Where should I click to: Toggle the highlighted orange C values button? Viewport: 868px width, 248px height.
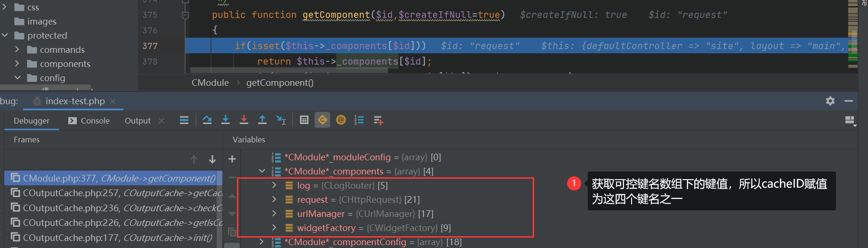(323, 120)
